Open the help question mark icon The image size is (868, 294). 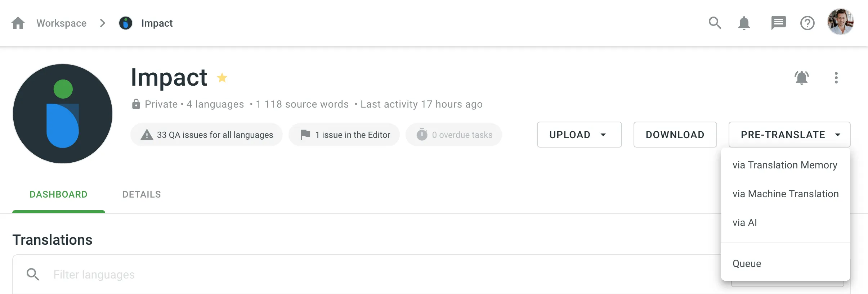point(807,23)
